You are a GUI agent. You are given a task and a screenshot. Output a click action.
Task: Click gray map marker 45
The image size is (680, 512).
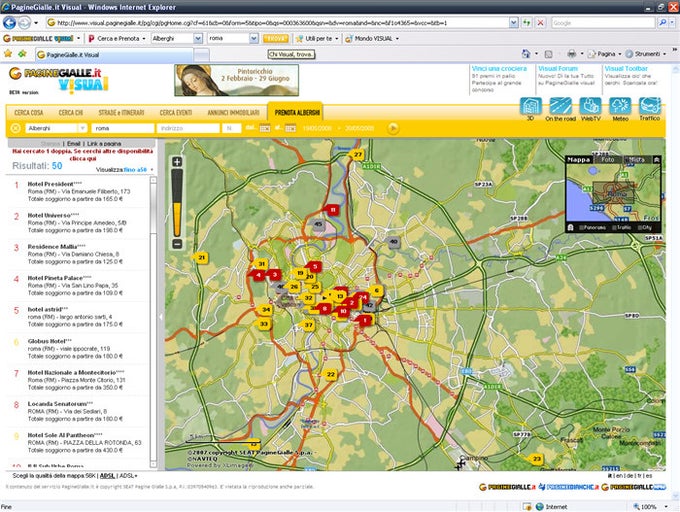[318, 224]
